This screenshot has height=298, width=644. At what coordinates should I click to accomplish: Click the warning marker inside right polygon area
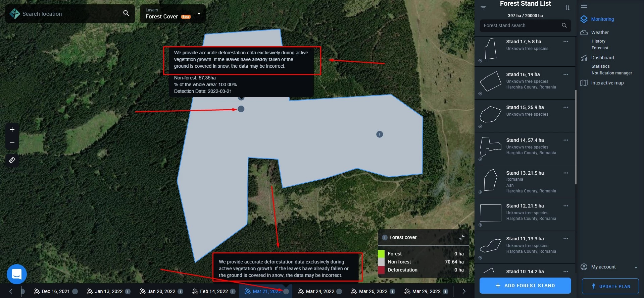pos(380,134)
